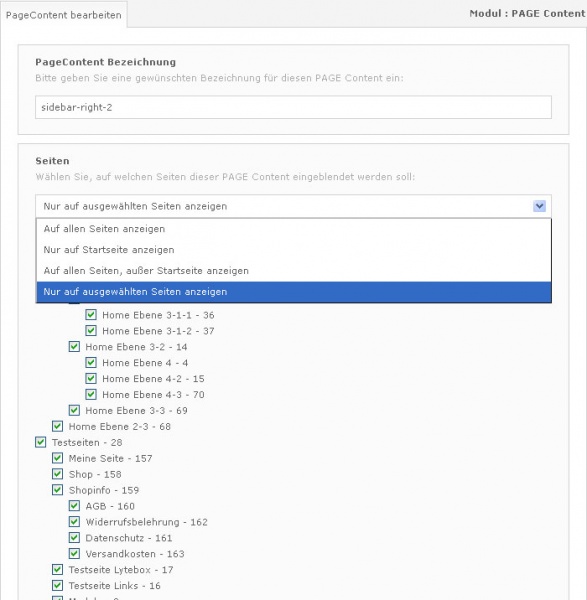
Task: Open the Seiten dropdown arrow
Action: pyautogui.click(x=539, y=206)
